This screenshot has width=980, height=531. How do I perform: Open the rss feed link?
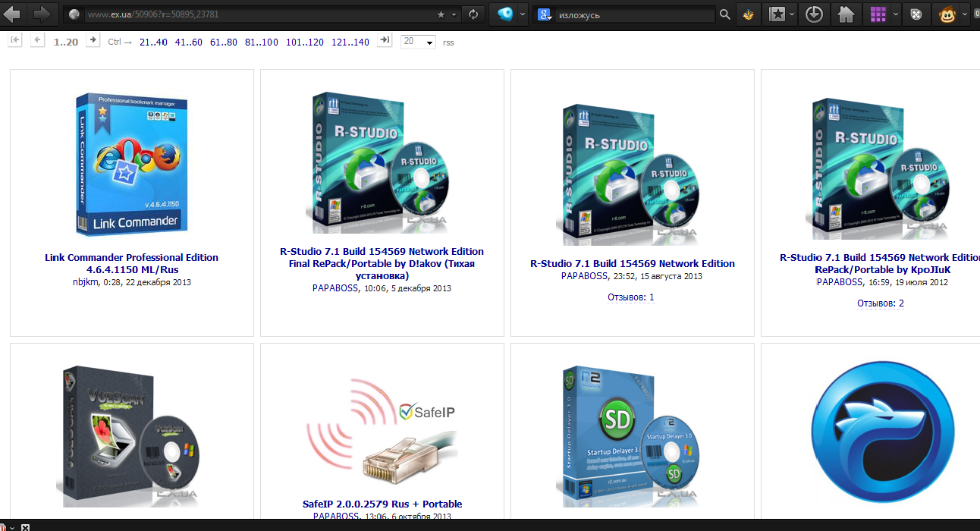pos(448,42)
